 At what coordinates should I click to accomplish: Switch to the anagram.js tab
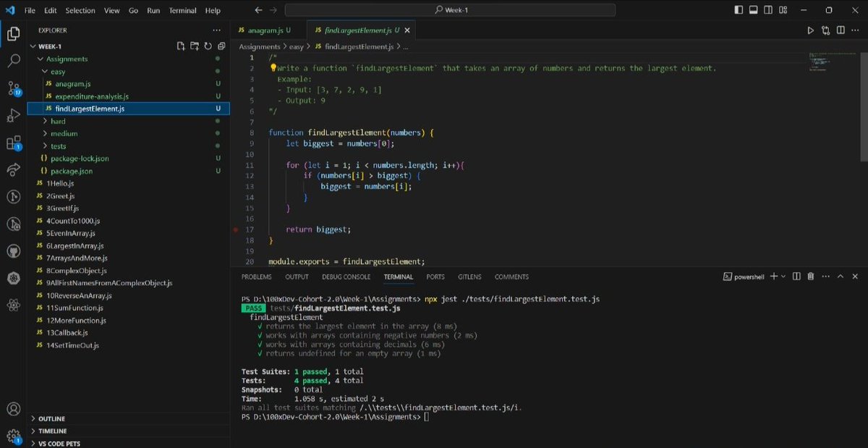click(268, 30)
